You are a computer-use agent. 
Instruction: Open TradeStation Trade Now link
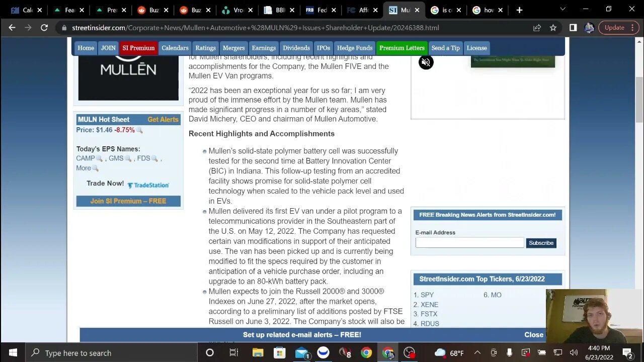click(x=148, y=185)
